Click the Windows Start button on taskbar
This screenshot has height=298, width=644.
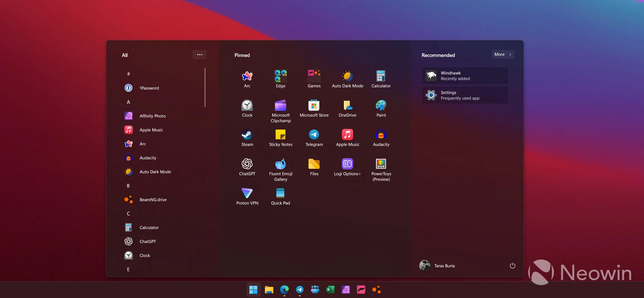coord(253,290)
